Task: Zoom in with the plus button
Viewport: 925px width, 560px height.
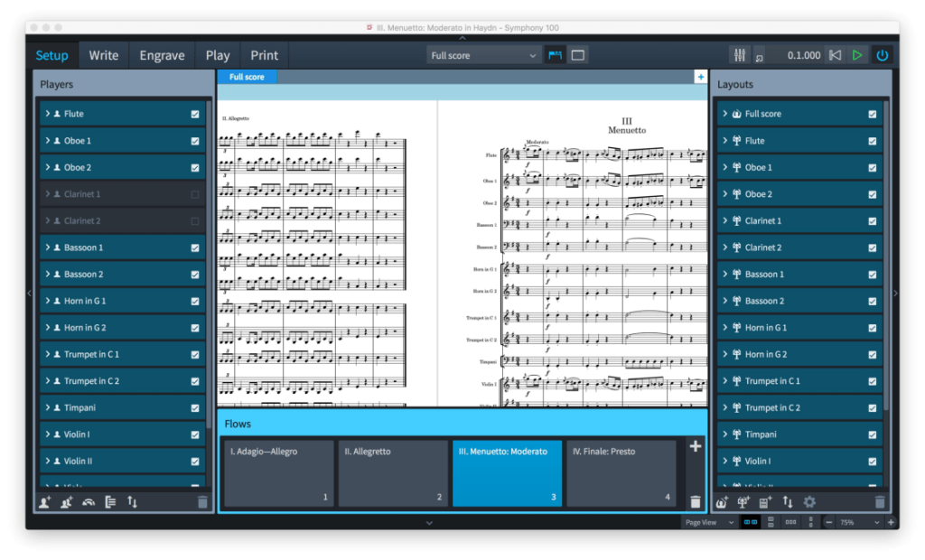Action: [x=891, y=523]
